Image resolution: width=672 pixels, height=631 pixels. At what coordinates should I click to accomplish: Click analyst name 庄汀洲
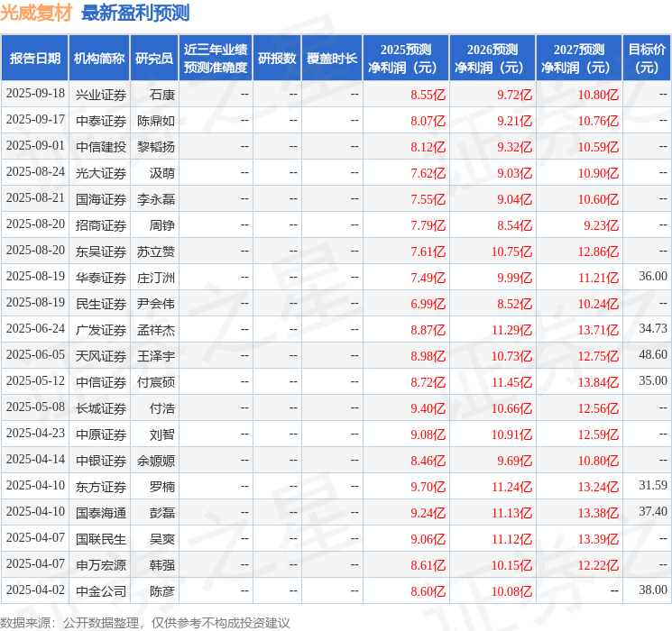pyautogui.click(x=156, y=277)
